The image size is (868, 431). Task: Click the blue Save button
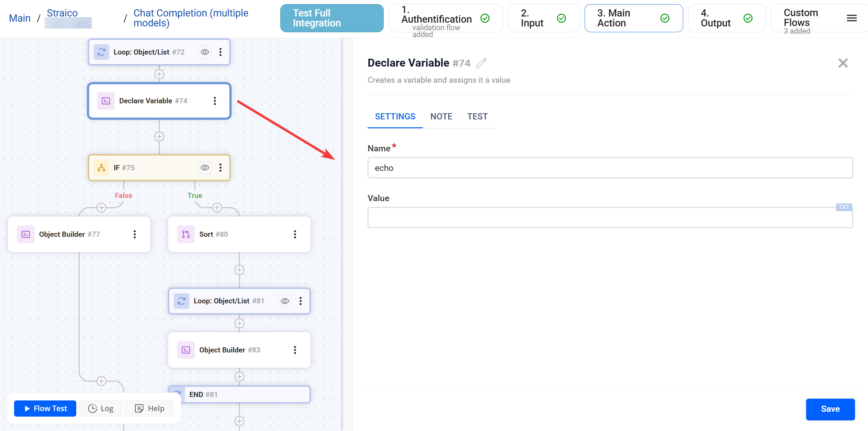[x=830, y=409]
